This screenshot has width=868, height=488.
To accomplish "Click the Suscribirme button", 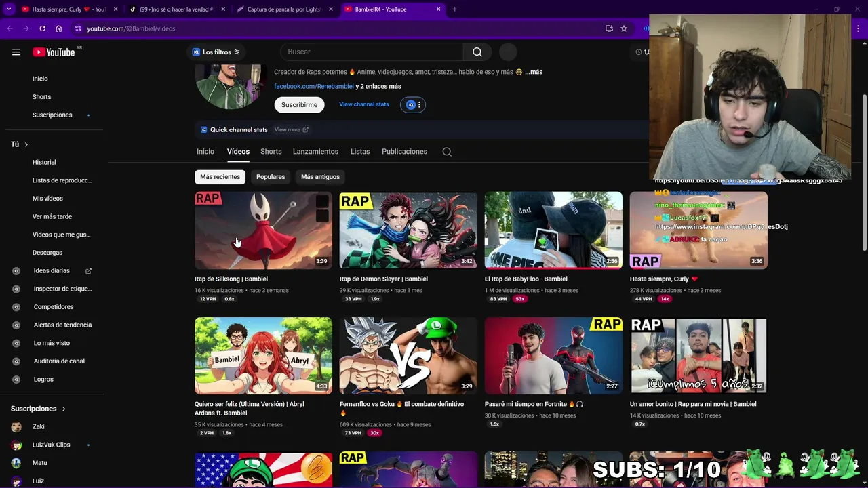I will point(299,105).
